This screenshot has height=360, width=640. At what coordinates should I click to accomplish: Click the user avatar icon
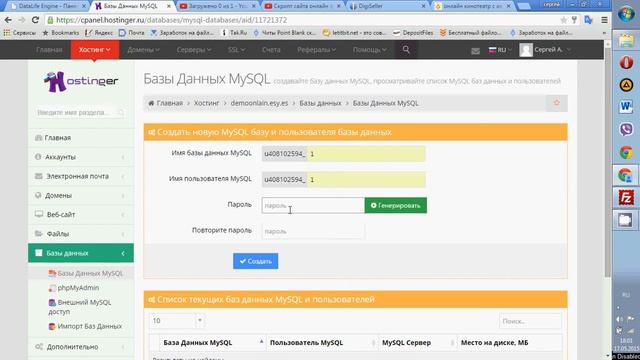[x=526, y=50]
